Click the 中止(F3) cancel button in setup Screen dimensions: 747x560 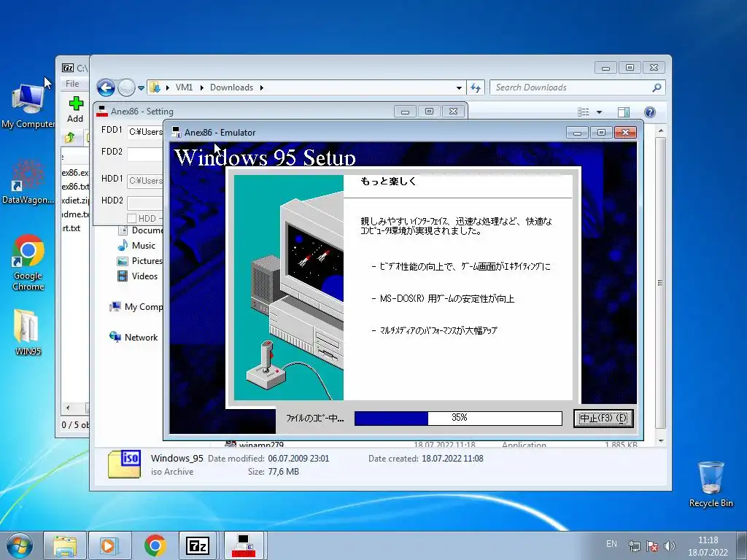pos(603,419)
